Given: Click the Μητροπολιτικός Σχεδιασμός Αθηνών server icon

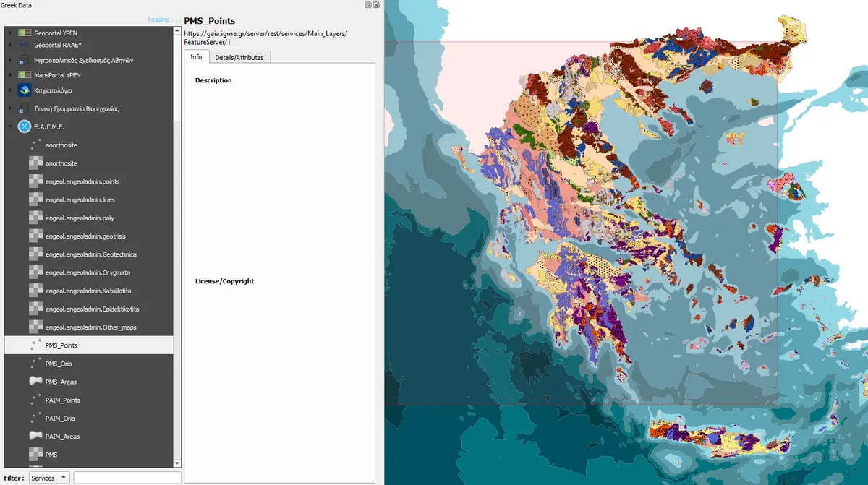Looking at the screenshot, I should (x=25, y=60).
